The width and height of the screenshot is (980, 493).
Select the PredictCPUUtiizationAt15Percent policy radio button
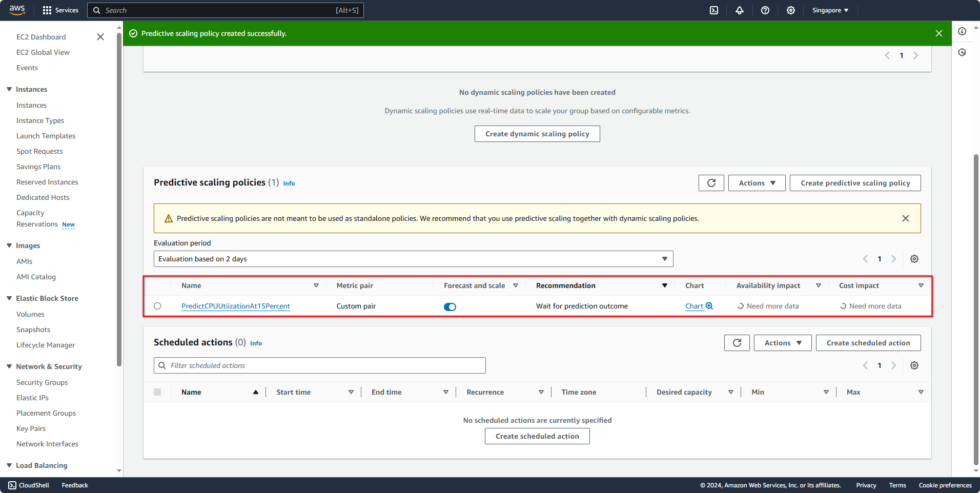point(157,306)
